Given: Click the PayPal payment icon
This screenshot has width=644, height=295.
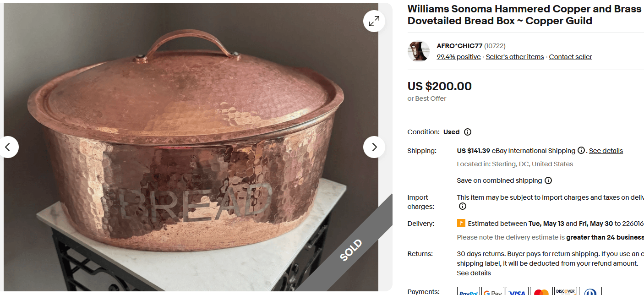Looking at the screenshot, I should [x=469, y=291].
